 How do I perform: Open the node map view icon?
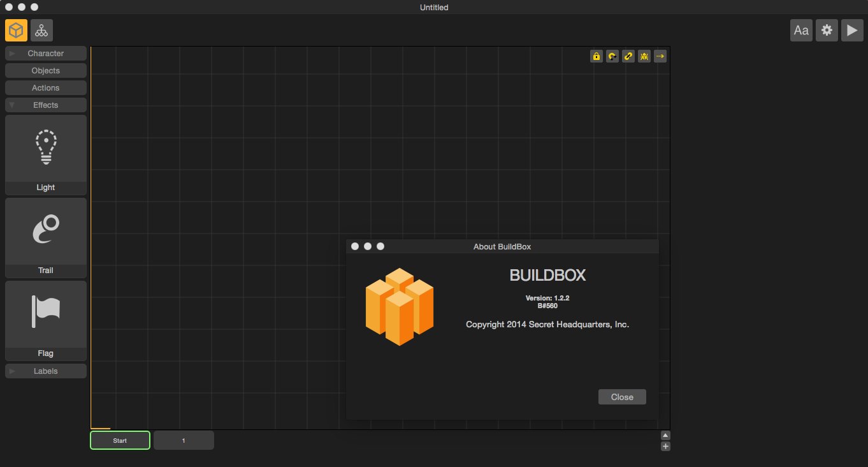tap(41, 30)
